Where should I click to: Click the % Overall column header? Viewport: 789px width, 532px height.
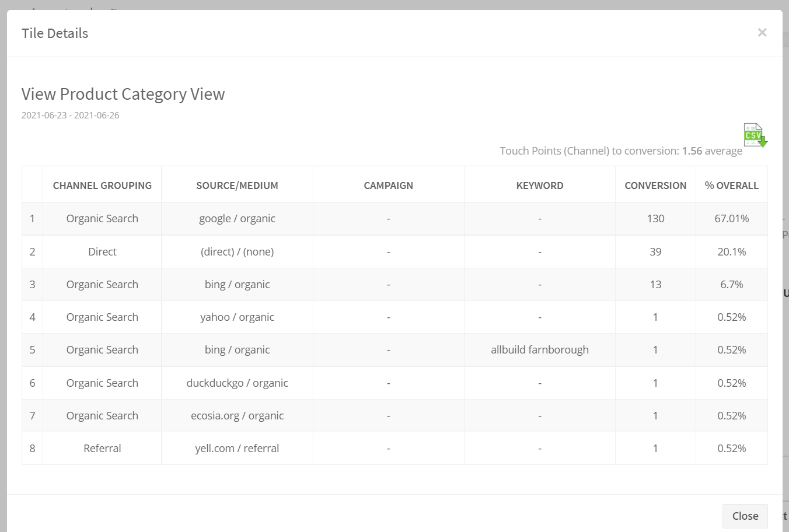click(731, 185)
